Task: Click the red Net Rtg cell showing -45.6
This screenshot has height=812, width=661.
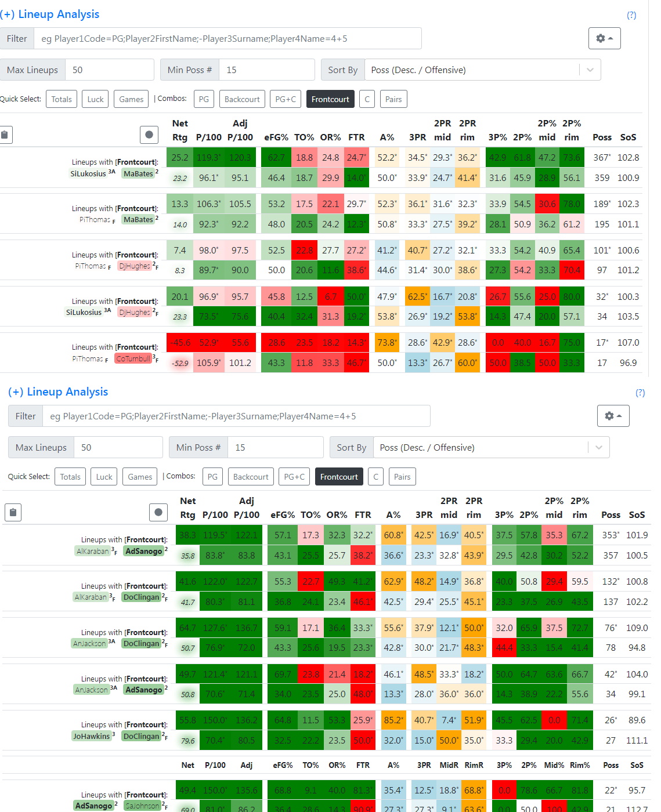Action: (180, 343)
